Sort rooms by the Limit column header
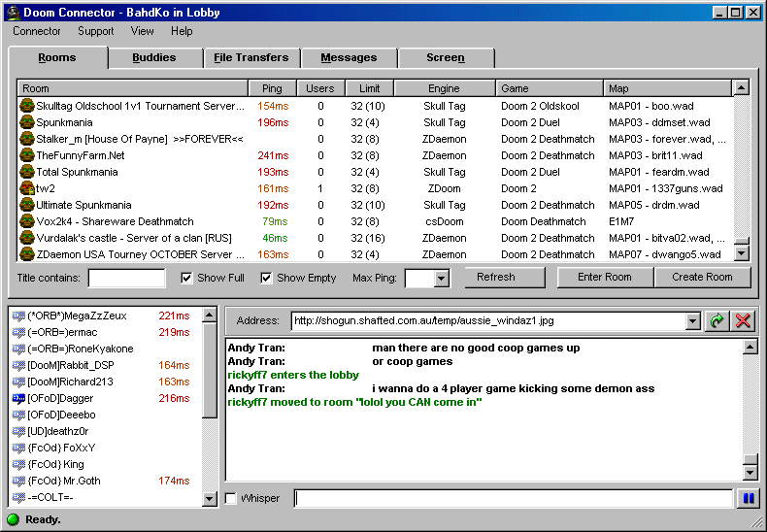This screenshot has height=532, width=767. pyautogui.click(x=369, y=88)
